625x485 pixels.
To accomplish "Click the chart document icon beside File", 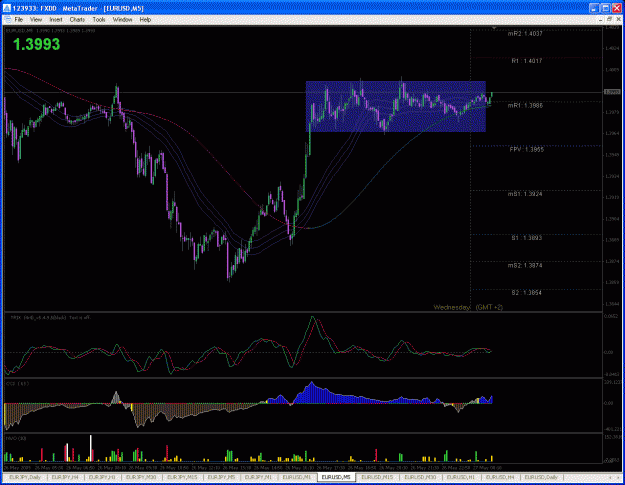I will [8, 20].
